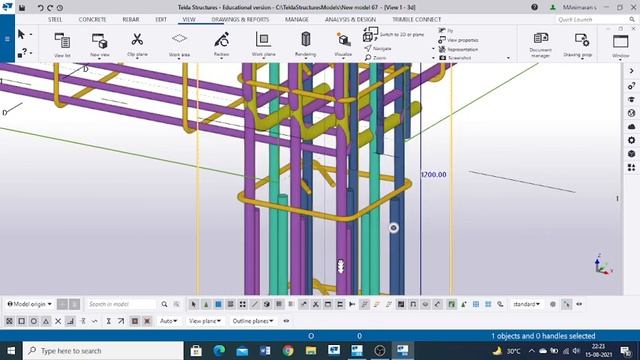Screen dimensions: 640x360
Task: Toggle Snap to centers circle switch
Action: click(34, 321)
